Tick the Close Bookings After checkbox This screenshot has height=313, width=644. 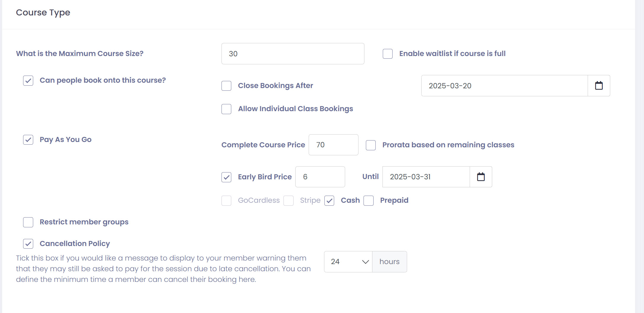tap(226, 86)
